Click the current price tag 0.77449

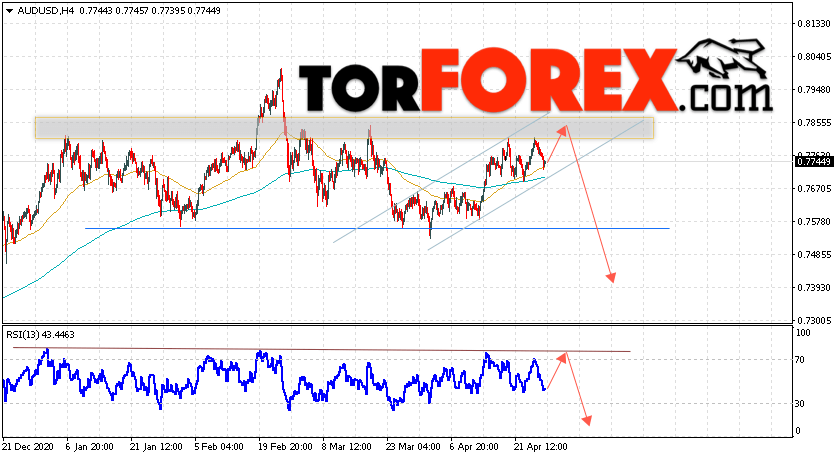tap(814, 161)
